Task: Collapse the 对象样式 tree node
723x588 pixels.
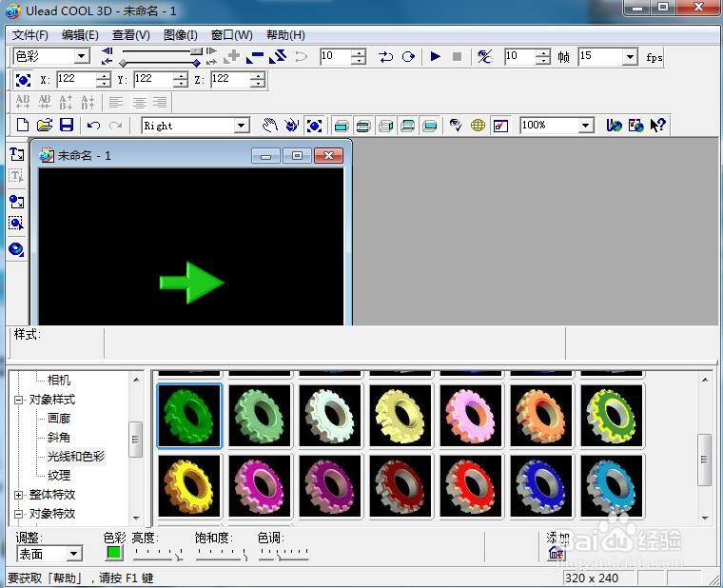Action: pos(18,400)
